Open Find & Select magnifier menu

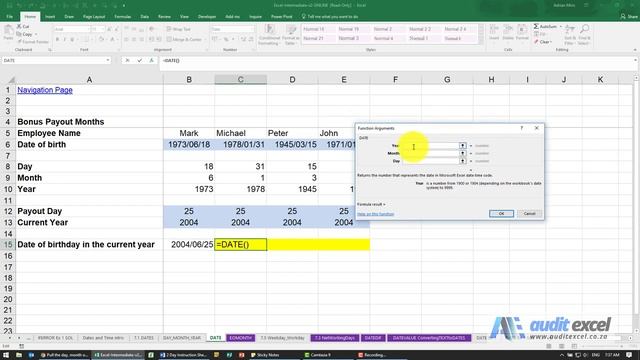(x=584, y=35)
